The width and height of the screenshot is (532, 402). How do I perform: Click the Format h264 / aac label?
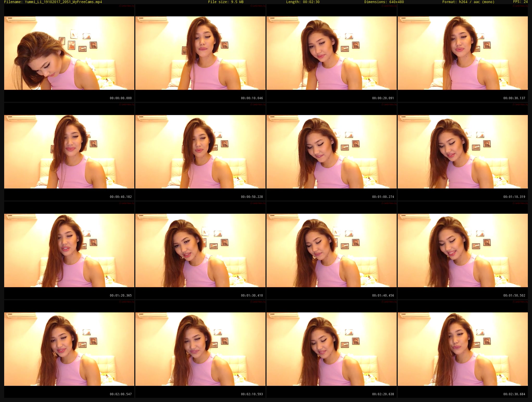(x=468, y=2)
